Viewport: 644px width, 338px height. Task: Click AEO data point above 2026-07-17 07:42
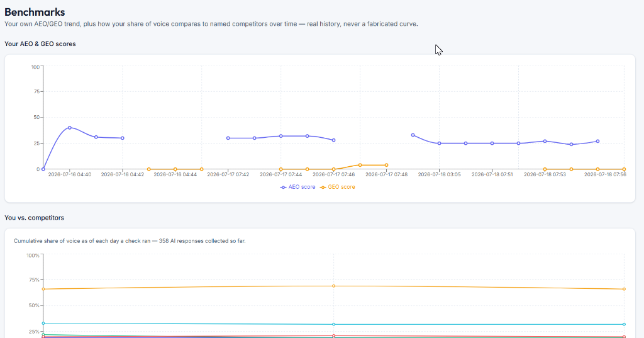[228, 138]
